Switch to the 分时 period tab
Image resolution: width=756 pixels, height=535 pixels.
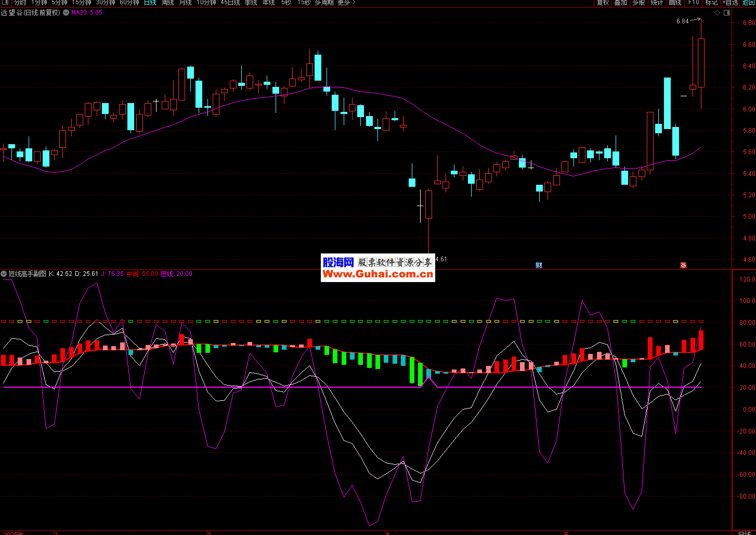(x=20, y=3)
